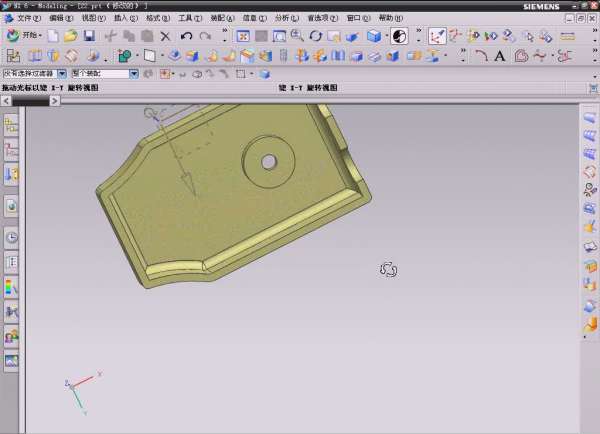This screenshot has width=600, height=434.
Task: Save the part with the floppy disk icon
Action: click(x=89, y=36)
